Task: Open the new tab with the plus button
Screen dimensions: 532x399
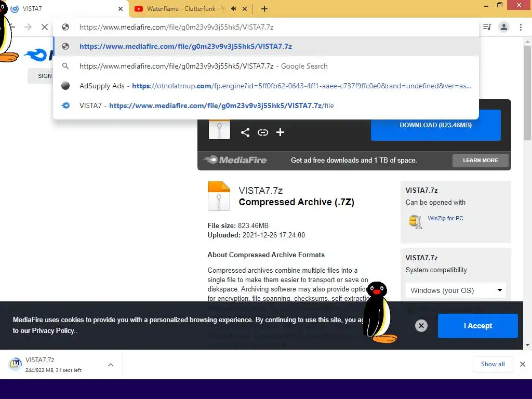Action: pos(264,9)
